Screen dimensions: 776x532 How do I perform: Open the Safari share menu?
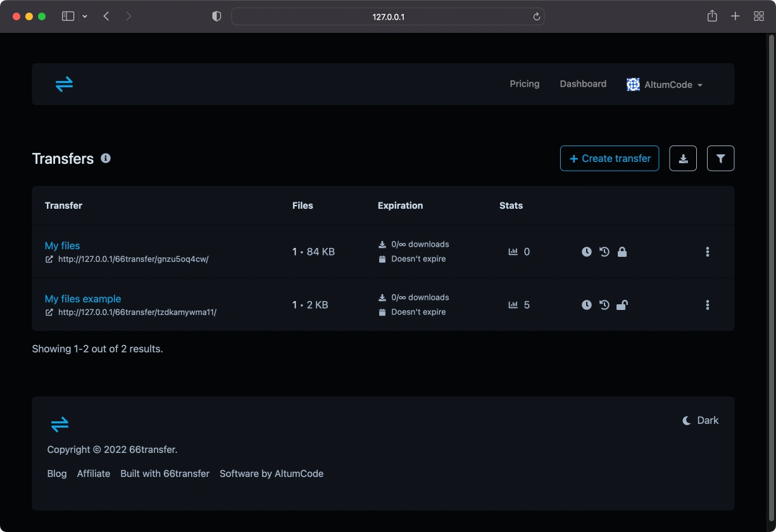pyautogui.click(x=712, y=16)
